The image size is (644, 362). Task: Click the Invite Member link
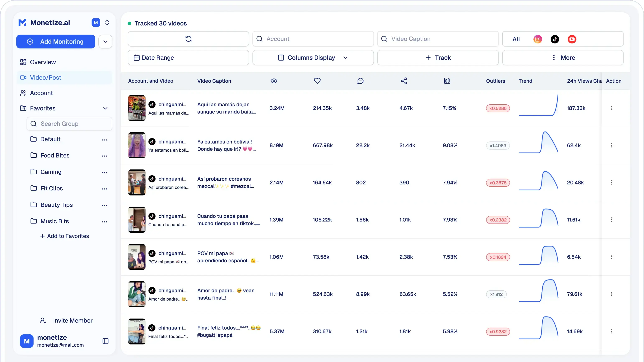click(x=73, y=320)
